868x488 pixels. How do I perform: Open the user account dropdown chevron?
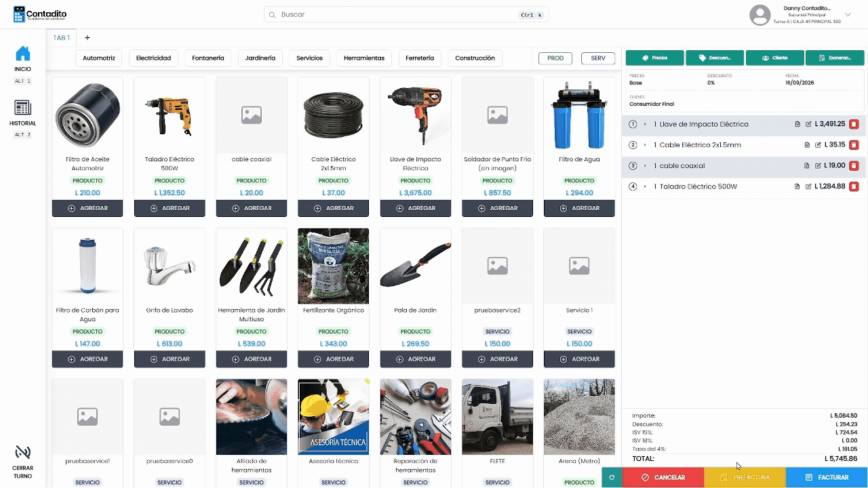tap(848, 14)
